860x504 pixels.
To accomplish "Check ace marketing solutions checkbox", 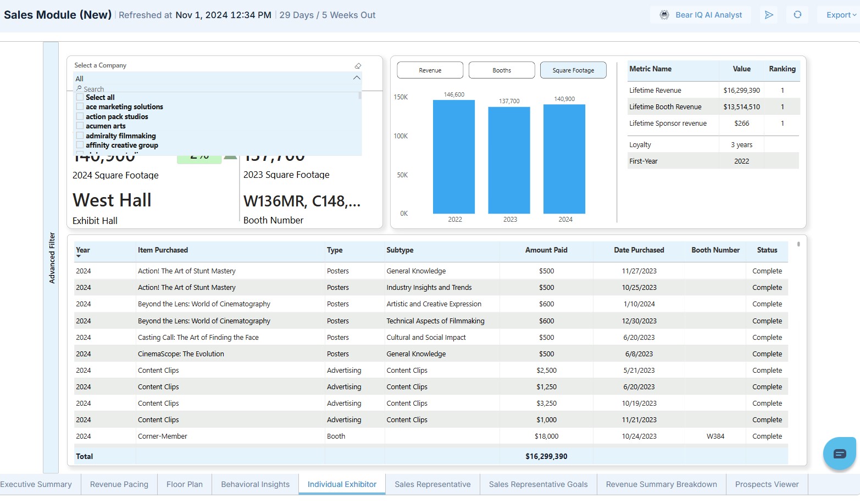I will coord(80,107).
